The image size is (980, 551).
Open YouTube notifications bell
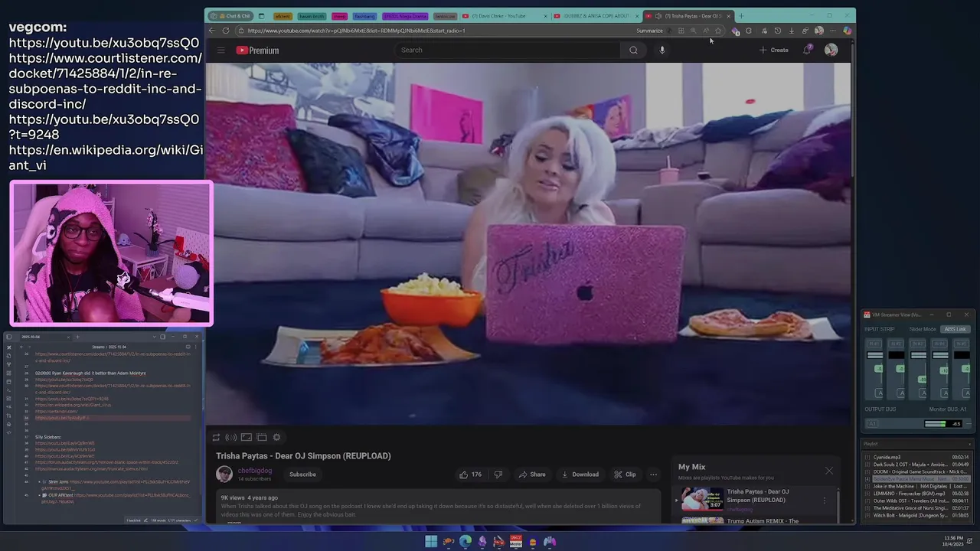[807, 50]
